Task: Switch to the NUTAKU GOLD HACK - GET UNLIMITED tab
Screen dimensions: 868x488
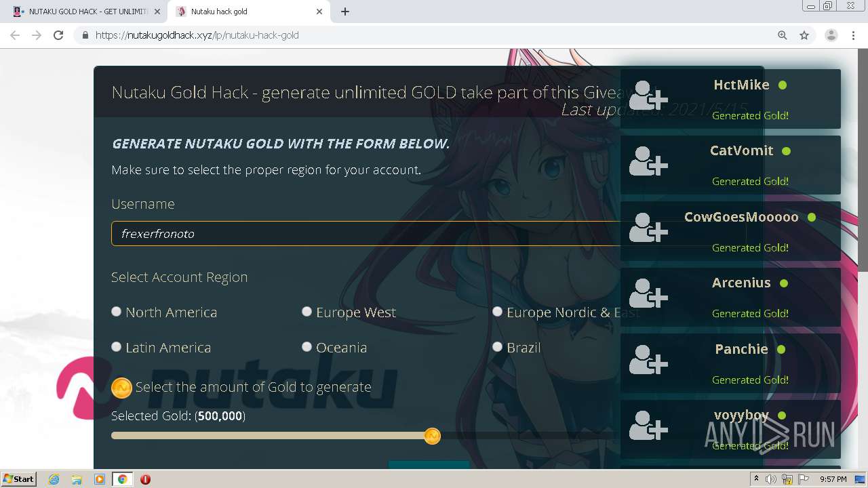Action: click(87, 12)
